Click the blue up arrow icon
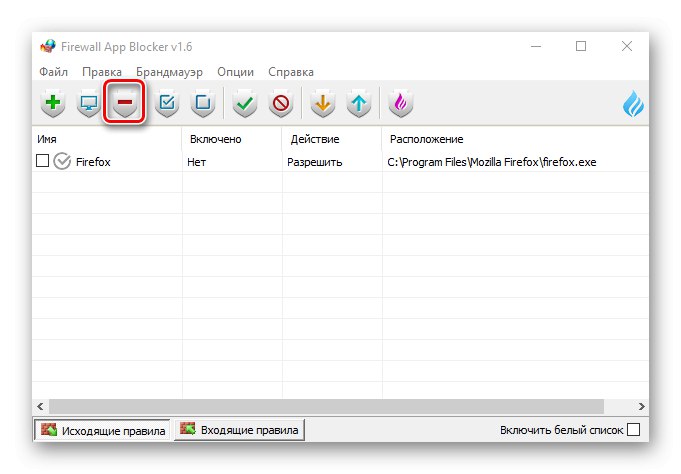This screenshot has width=681, height=474. pos(359,103)
